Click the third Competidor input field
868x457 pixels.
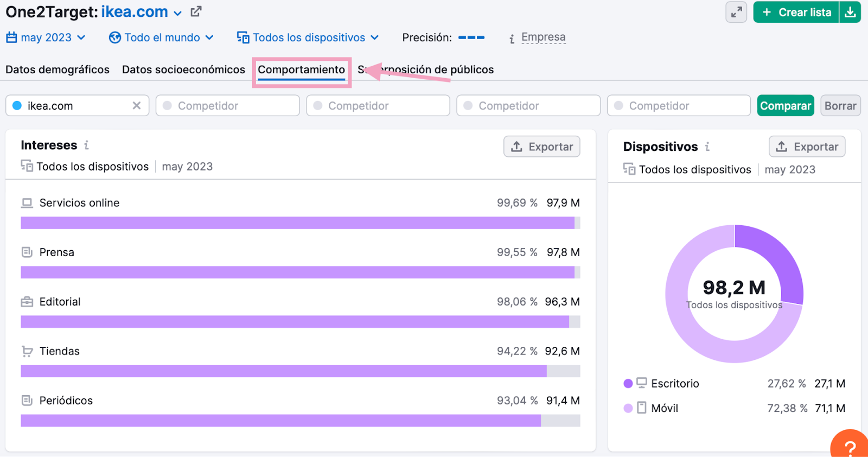tap(528, 105)
